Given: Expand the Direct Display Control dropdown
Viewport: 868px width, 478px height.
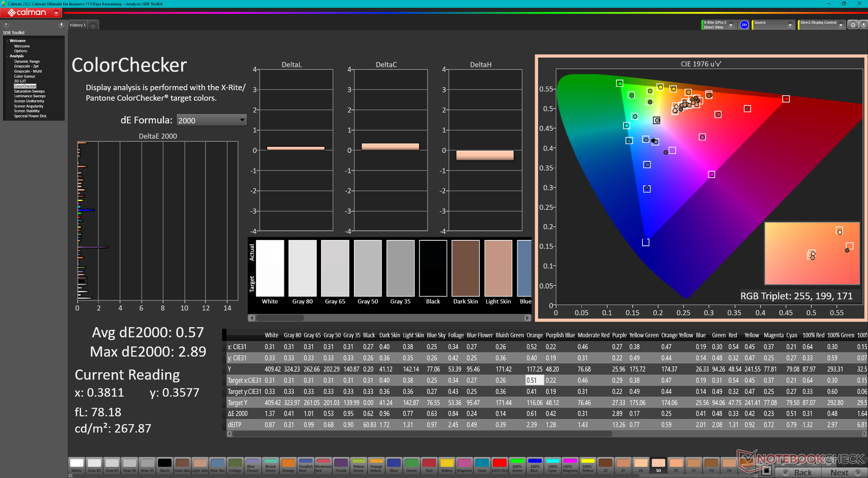Looking at the screenshot, I should point(840,25).
